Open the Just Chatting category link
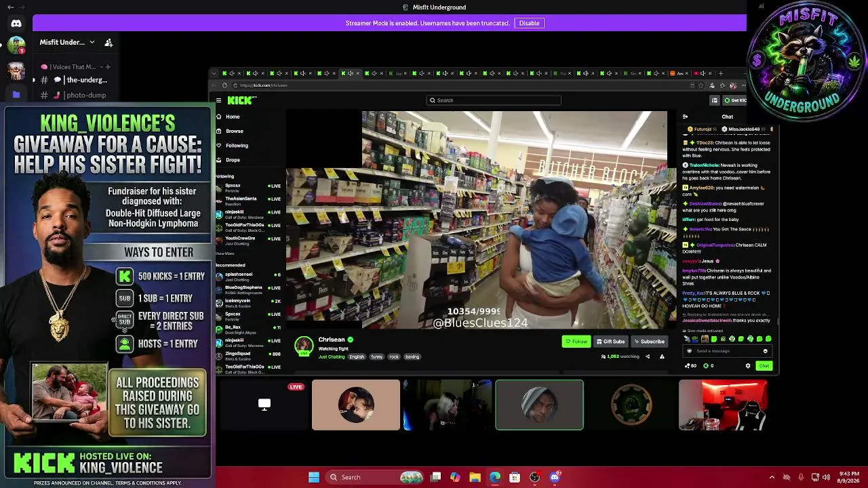This screenshot has height=488, width=868. coord(332,357)
